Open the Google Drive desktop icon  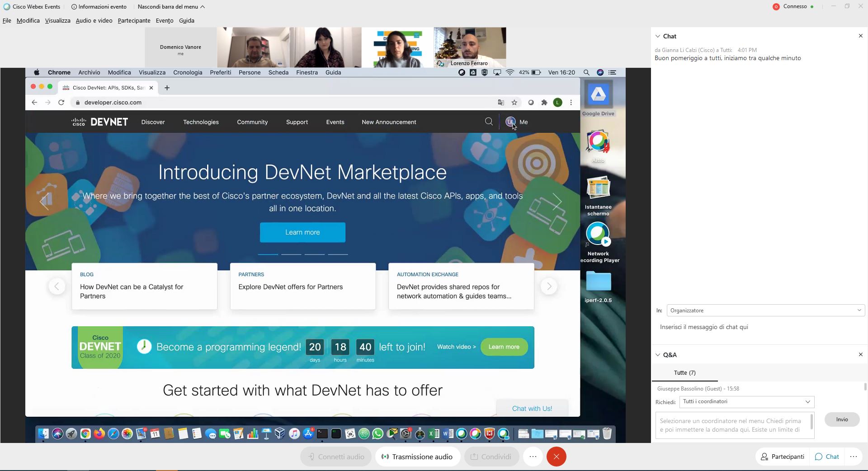pyautogui.click(x=598, y=99)
